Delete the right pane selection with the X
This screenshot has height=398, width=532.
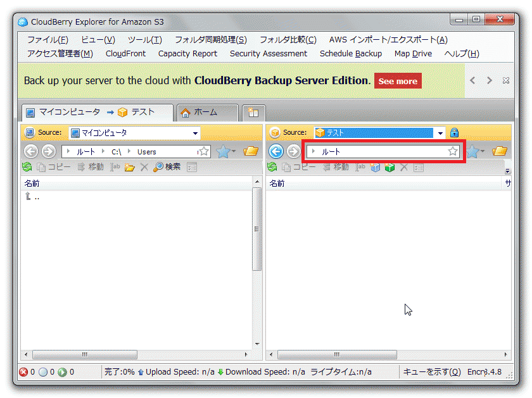point(404,167)
